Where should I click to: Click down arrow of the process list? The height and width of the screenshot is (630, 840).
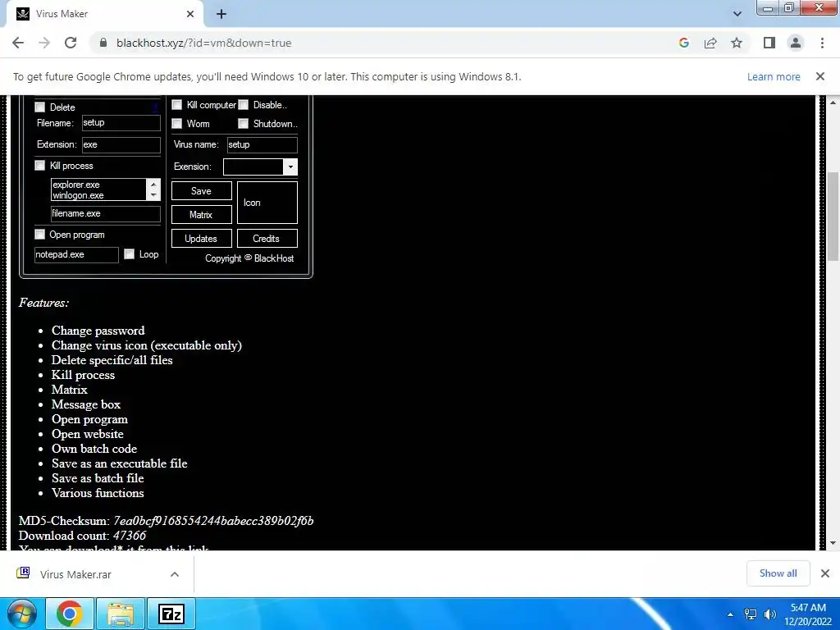coord(153,195)
